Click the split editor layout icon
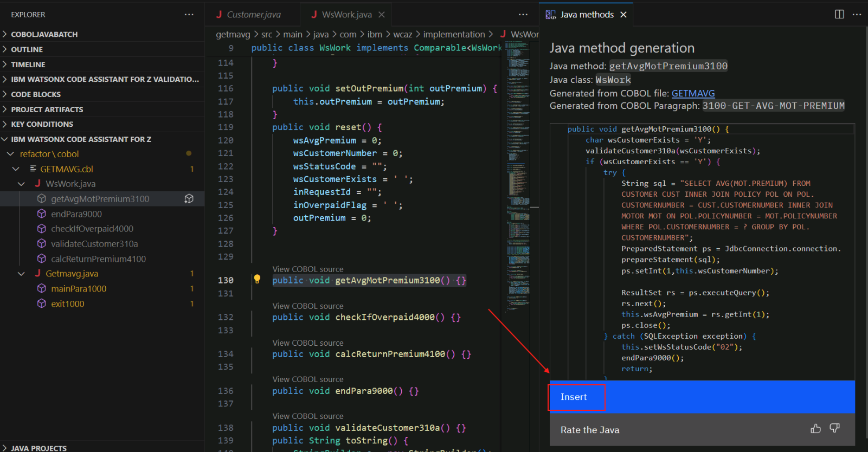Image resolution: width=868 pixels, height=452 pixels. coord(839,15)
